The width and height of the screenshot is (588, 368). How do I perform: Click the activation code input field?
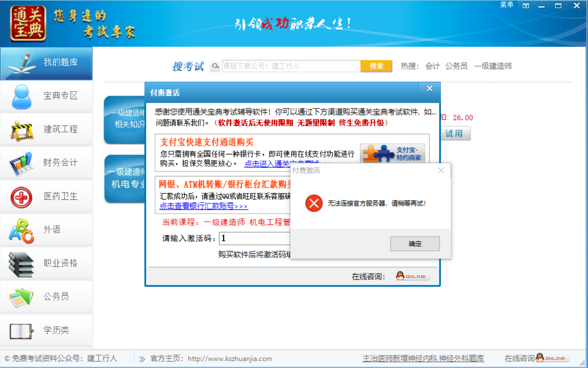255,238
